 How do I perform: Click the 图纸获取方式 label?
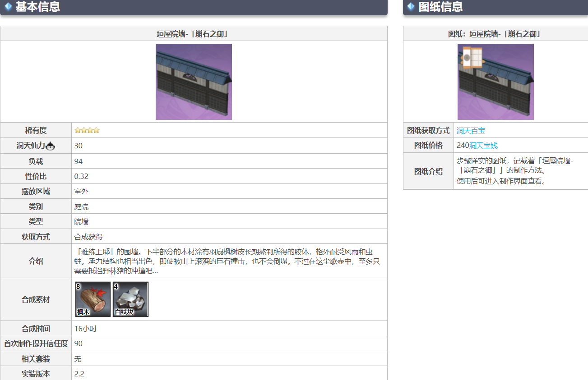point(428,130)
